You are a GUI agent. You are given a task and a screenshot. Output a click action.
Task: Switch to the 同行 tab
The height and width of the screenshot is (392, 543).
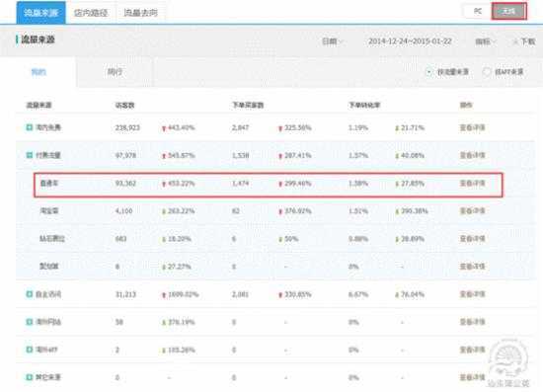tap(115, 72)
